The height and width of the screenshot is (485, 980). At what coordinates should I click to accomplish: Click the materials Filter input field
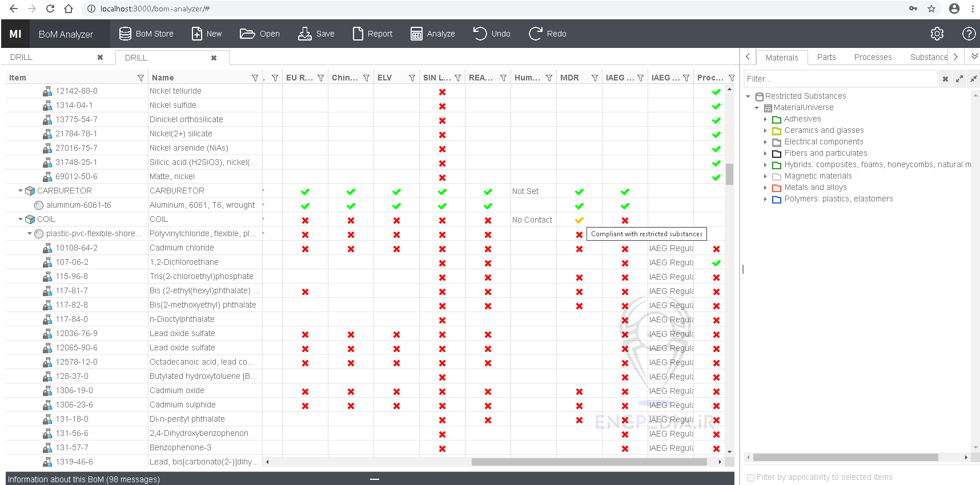[x=840, y=79]
